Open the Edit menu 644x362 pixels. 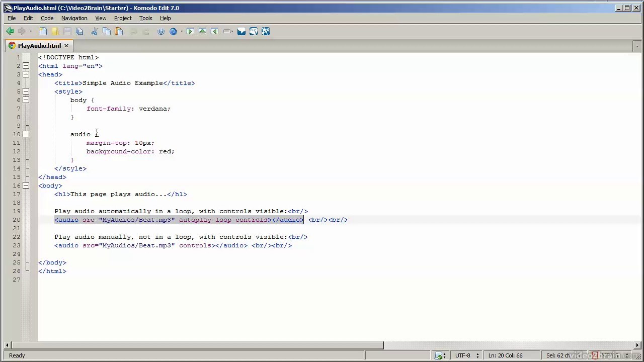click(x=28, y=18)
